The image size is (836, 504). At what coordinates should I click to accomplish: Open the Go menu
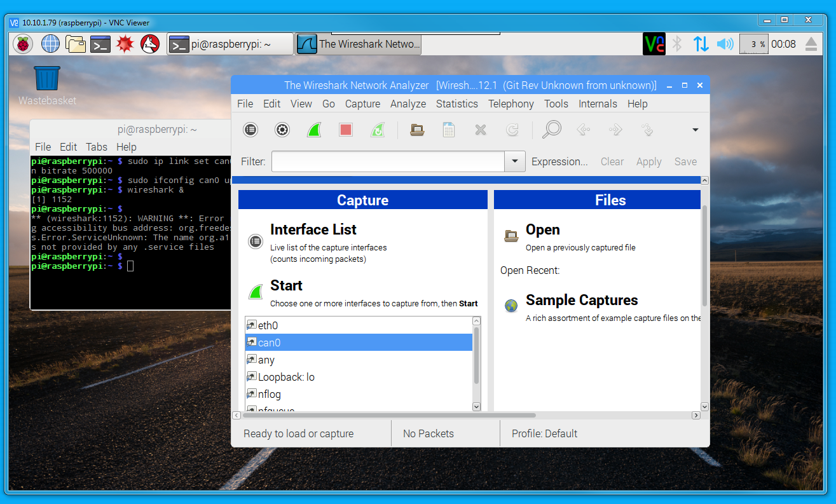click(x=329, y=104)
